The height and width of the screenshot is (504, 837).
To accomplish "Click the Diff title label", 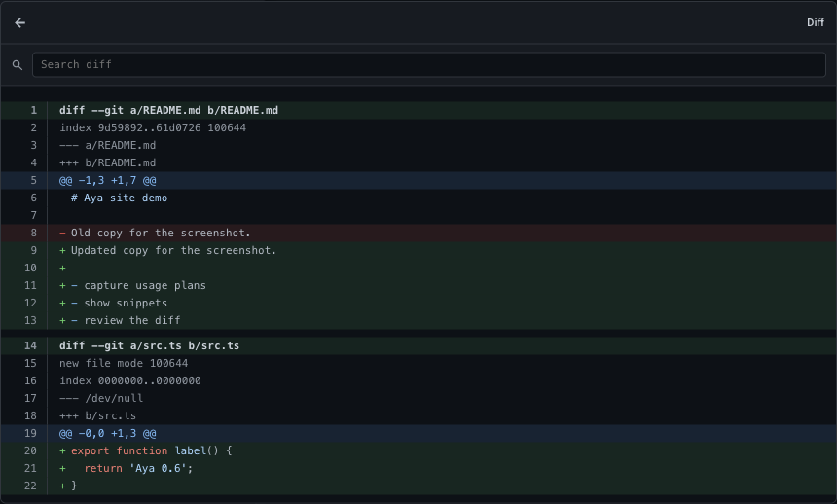I will (816, 22).
